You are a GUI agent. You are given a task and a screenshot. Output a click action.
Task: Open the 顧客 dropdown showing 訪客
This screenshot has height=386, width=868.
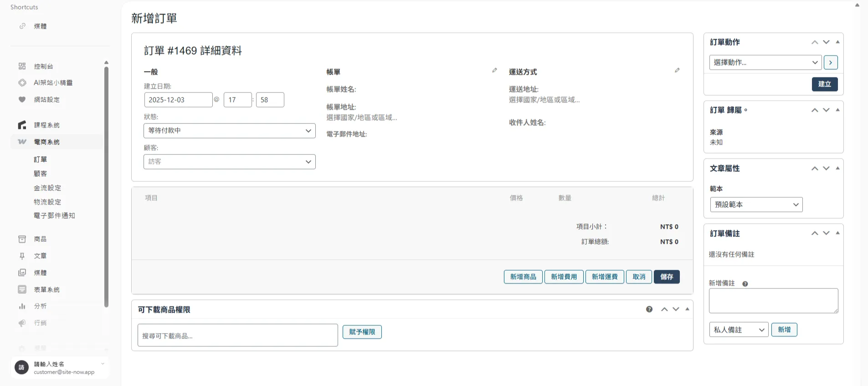(229, 162)
